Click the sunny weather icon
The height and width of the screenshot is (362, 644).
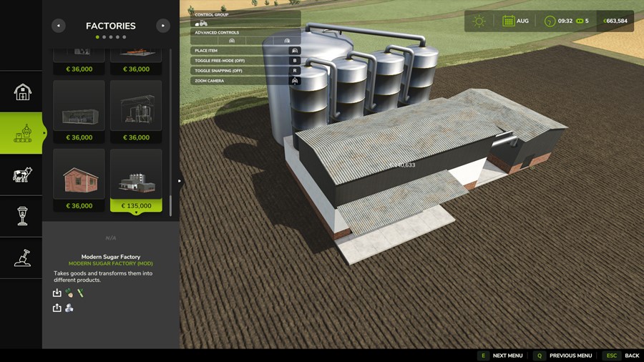[x=479, y=21]
